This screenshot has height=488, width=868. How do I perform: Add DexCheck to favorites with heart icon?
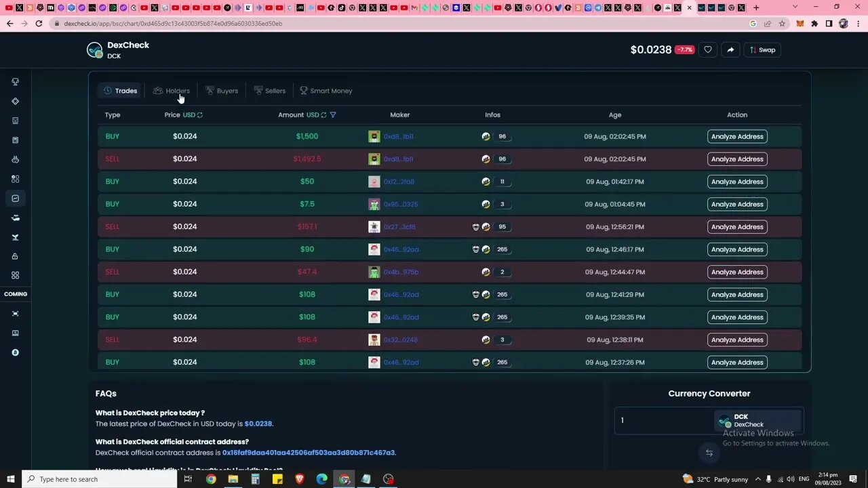(x=708, y=49)
